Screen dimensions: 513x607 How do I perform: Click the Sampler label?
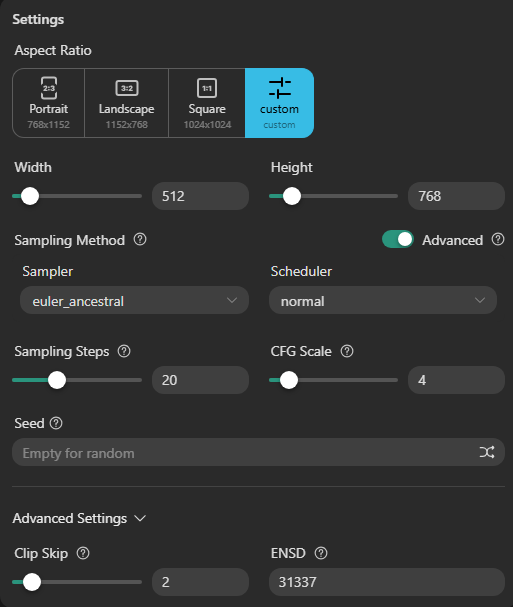(x=48, y=271)
